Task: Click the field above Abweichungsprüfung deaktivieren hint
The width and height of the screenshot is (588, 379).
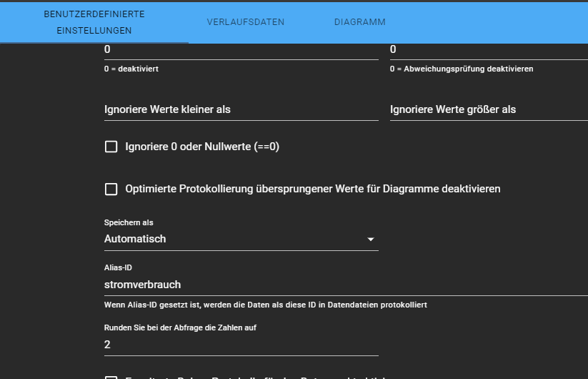Action: (x=489, y=50)
